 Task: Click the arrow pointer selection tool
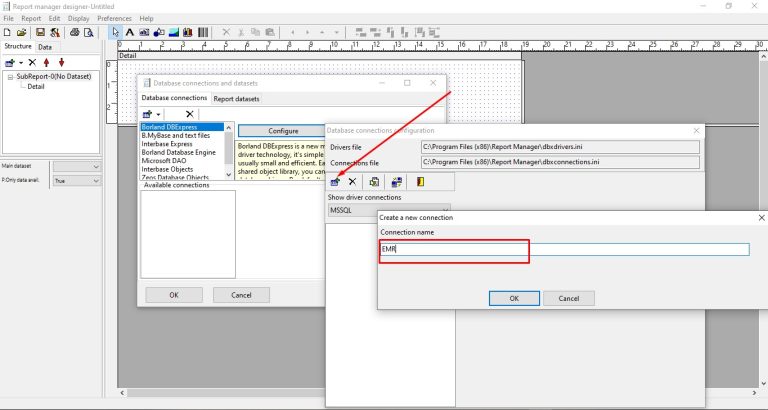click(x=115, y=33)
